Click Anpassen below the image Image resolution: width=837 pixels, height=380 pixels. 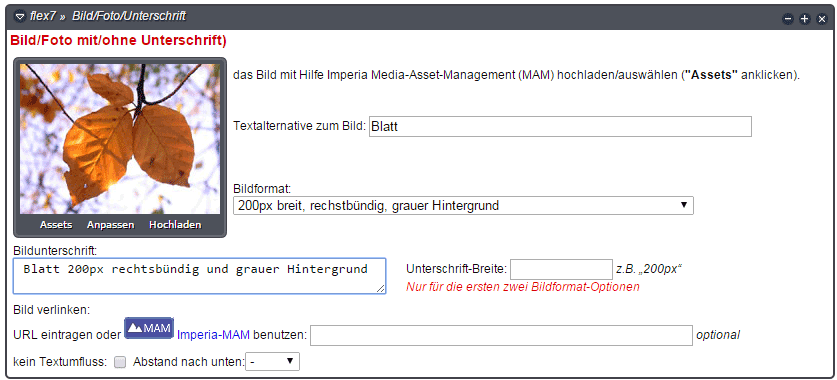110,225
